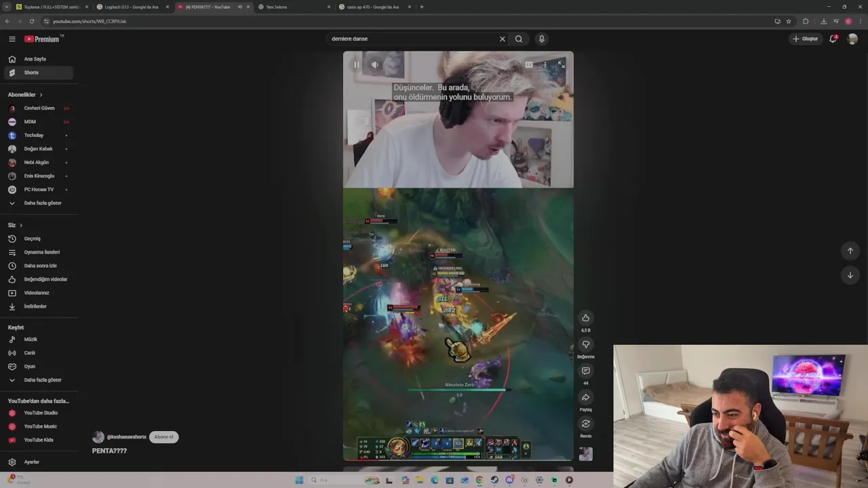868x488 pixels.
Task: Open Cevheri Güven subscription channel
Action: pyautogui.click(x=39, y=108)
